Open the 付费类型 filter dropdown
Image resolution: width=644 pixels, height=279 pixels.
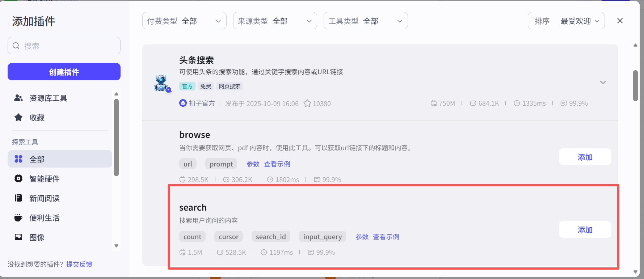click(x=184, y=21)
